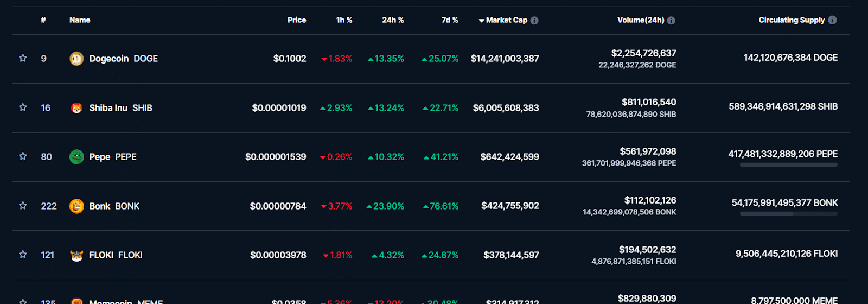Show the Market Cap info tooltip icon
Image resolution: width=868 pixels, height=304 pixels.
pos(534,20)
